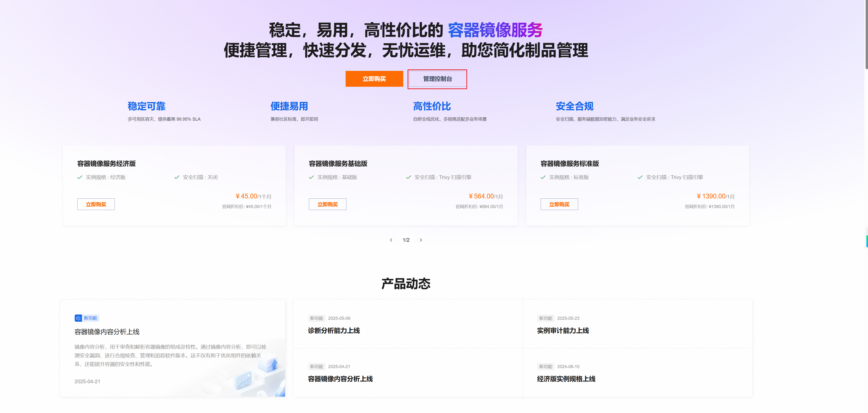Screen dimensions: 868x413
Task: Click the speaker icon beside 新功能 badge
Action: click(78, 318)
